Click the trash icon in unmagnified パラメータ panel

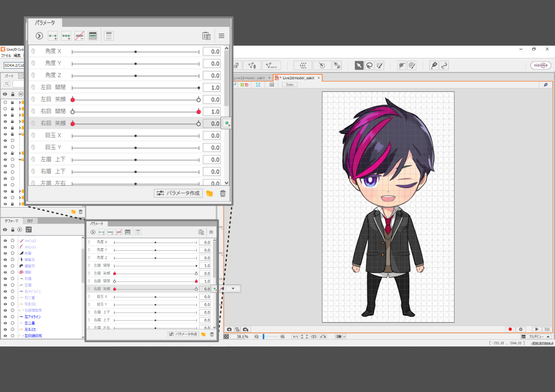pos(212,334)
